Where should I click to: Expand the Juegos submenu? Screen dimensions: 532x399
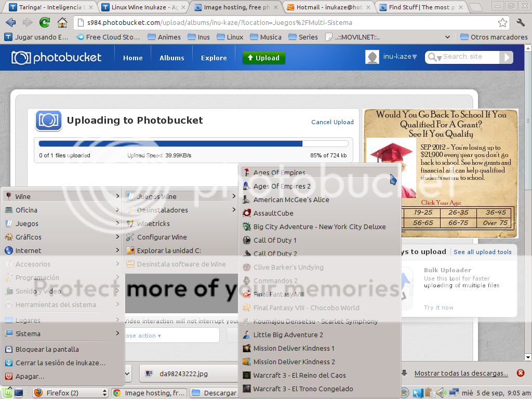tap(62, 223)
